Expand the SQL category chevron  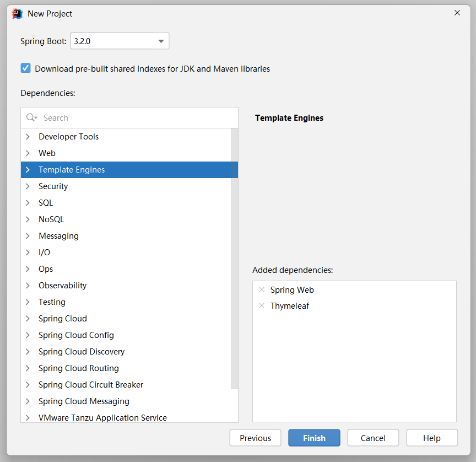[28, 203]
